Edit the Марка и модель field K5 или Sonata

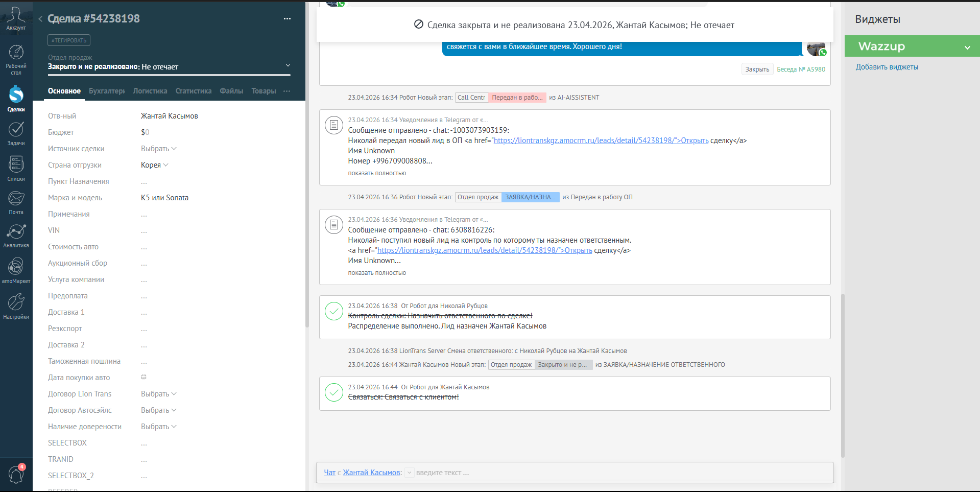click(164, 198)
